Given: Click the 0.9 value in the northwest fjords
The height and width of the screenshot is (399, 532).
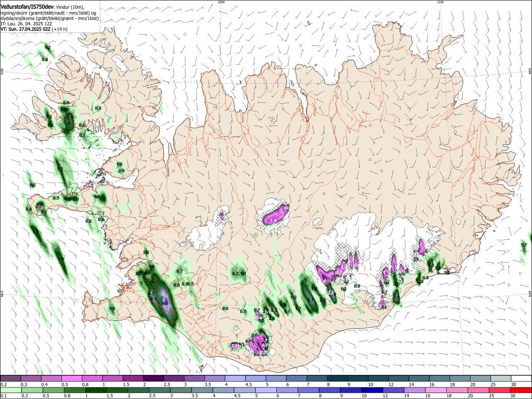Looking at the screenshot, I should (121, 171).
